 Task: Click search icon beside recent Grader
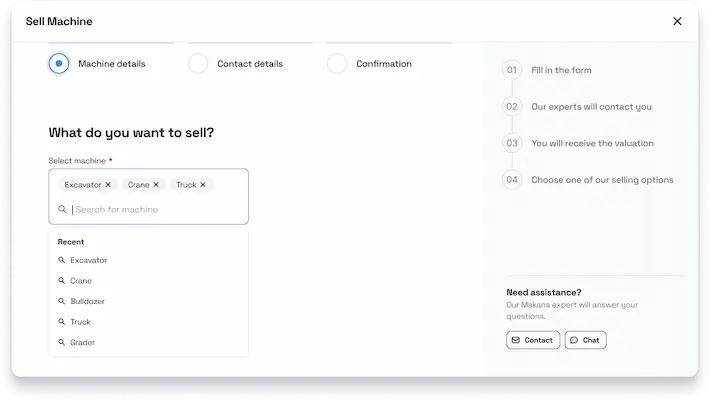coord(62,342)
